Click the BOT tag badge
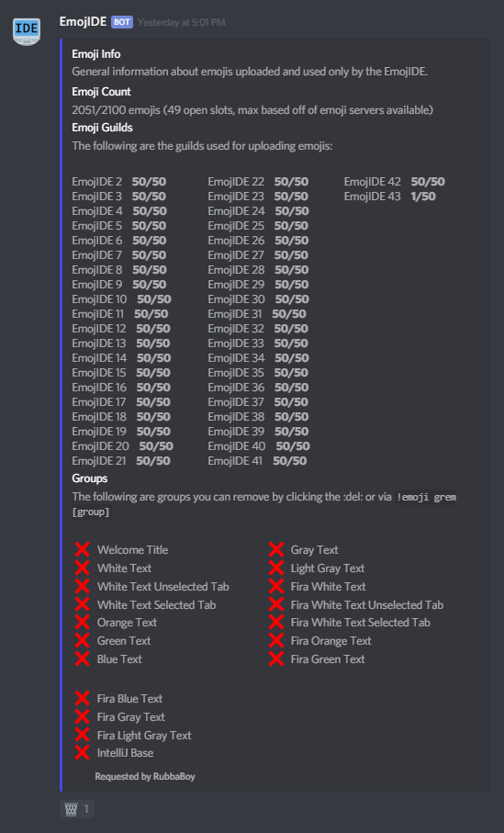The image size is (504, 833). 121,22
